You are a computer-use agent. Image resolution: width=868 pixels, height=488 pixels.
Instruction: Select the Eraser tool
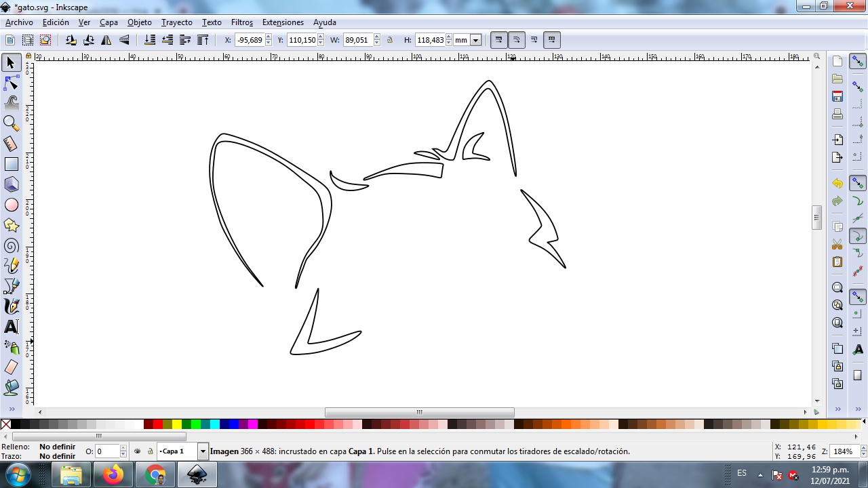coord(11,367)
